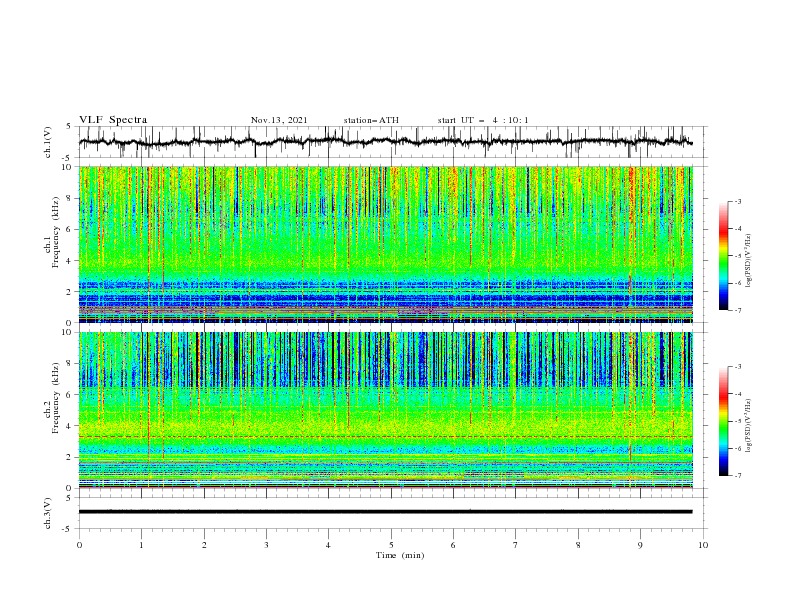Screen dimensions: 792x612
Task: Click the "-3" tick on ch.1 color bar
Action: (737, 202)
